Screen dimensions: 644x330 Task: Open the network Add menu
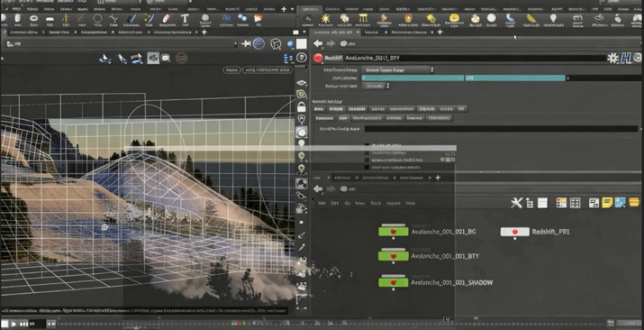click(x=322, y=204)
